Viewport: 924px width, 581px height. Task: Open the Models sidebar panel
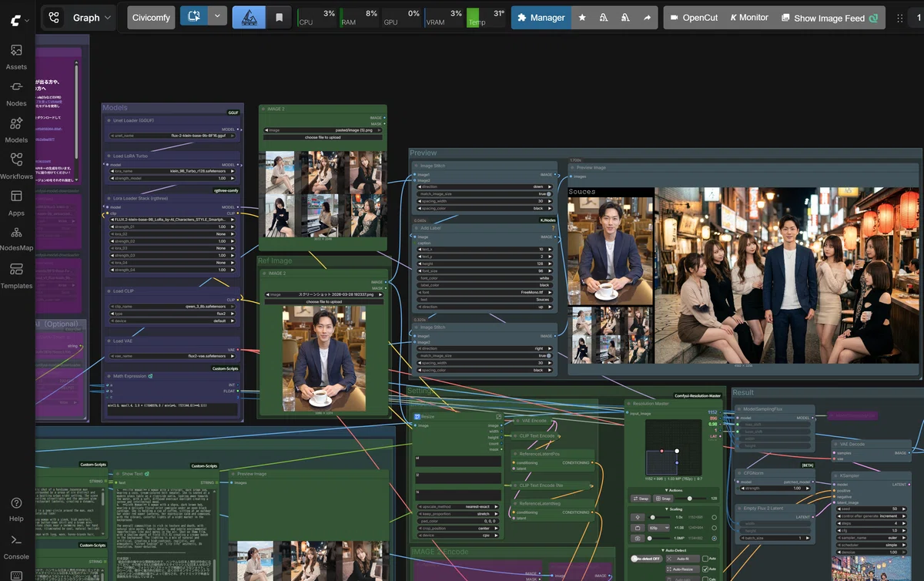point(16,130)
